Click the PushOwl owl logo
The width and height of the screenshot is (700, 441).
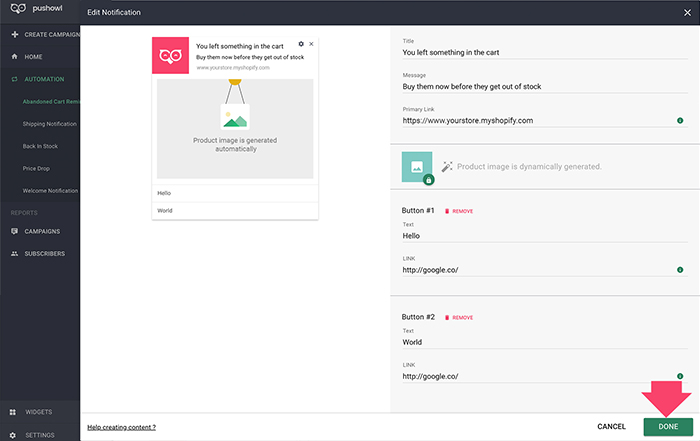tap(18, 8)
